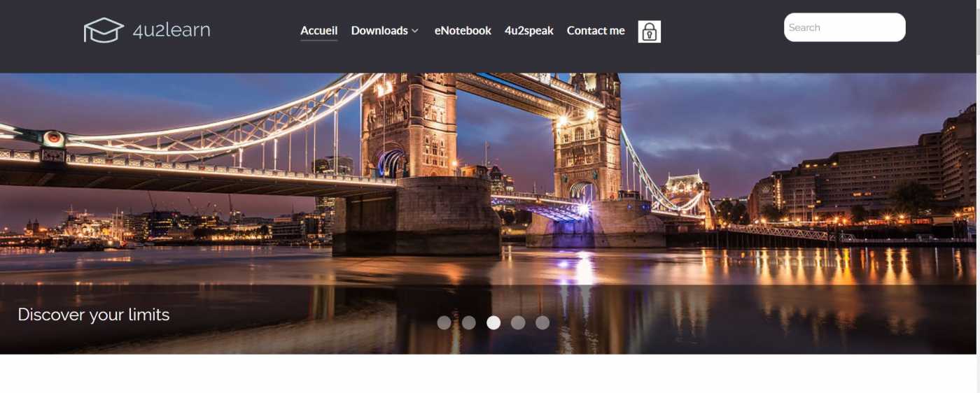Jump to the fourth carousel slide dot

coord(518,322)
